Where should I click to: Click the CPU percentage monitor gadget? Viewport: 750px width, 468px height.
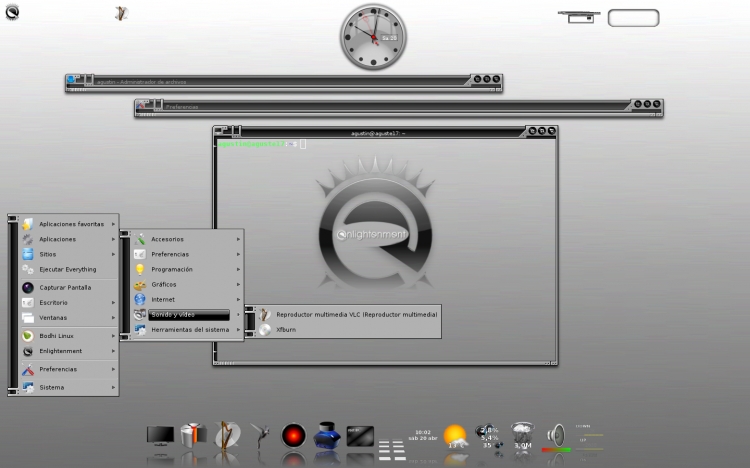coord(489,436)
